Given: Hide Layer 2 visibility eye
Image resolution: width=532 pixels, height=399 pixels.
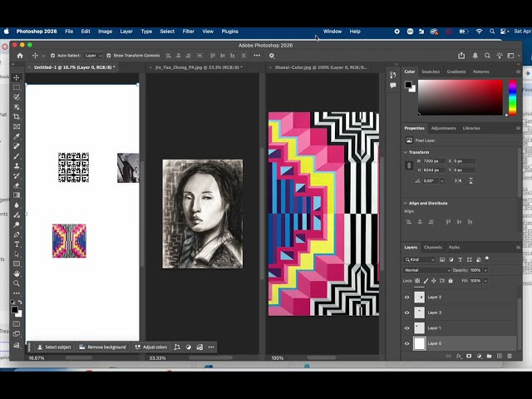Looking at the screenshot, I should click(x=406, y=298).
